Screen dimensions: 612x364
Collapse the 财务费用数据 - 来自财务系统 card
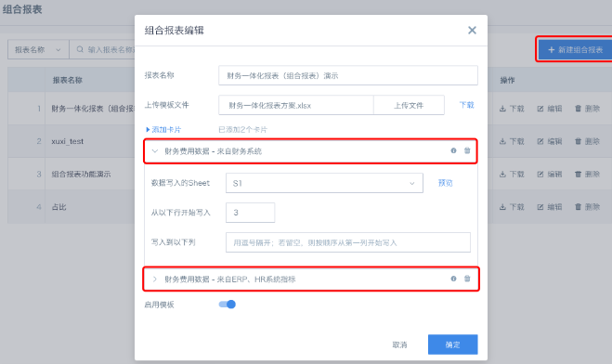(x=155, y=151)
